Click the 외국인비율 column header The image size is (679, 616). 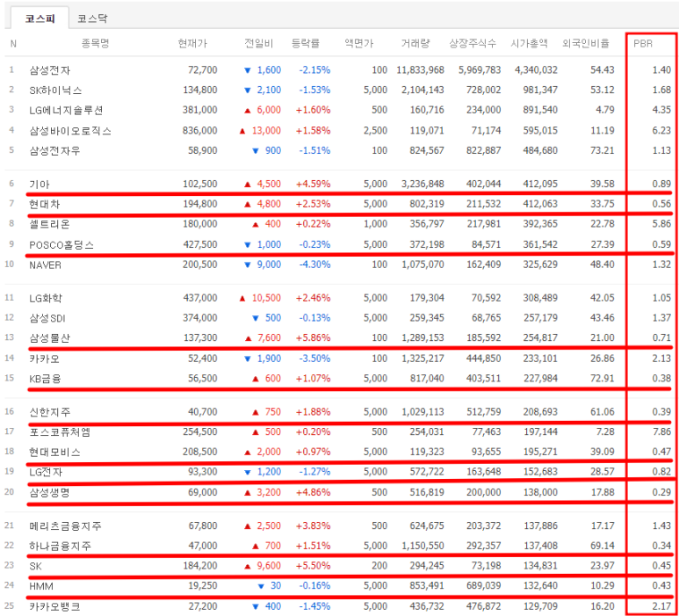coord(586,43)
